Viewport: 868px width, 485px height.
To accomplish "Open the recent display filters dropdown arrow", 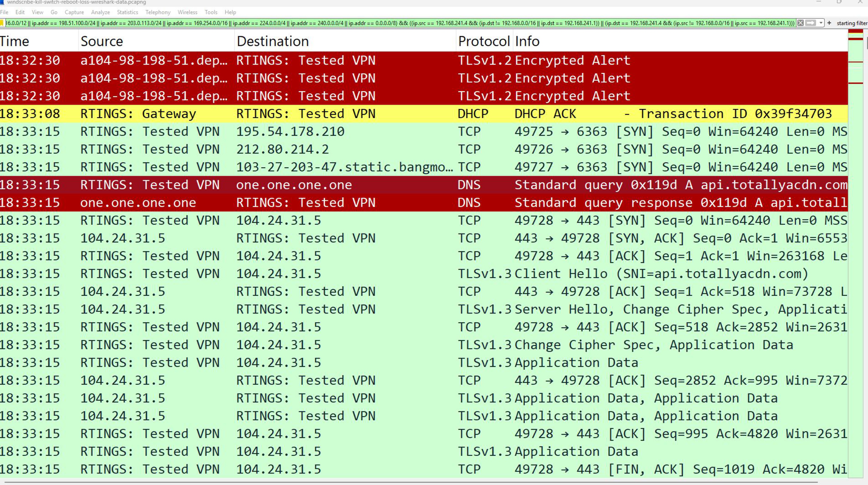I will (821, 23).
